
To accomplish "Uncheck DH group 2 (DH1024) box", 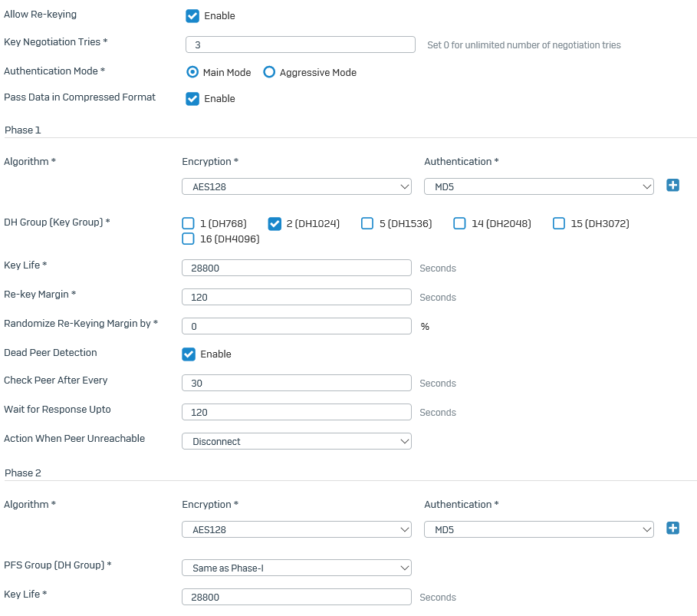I will click(x=275, y=224).
